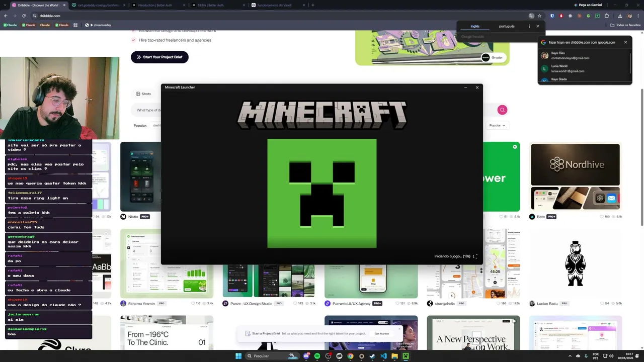
Task: Click the Shots filter button
Action: point(143,94)
